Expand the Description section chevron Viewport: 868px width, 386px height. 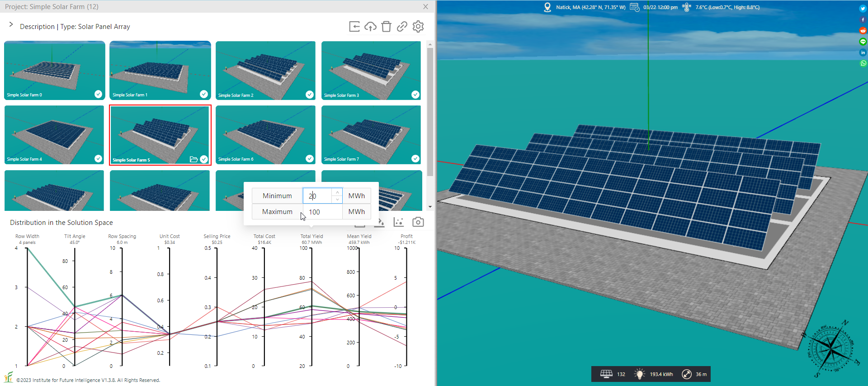[11, 24]
